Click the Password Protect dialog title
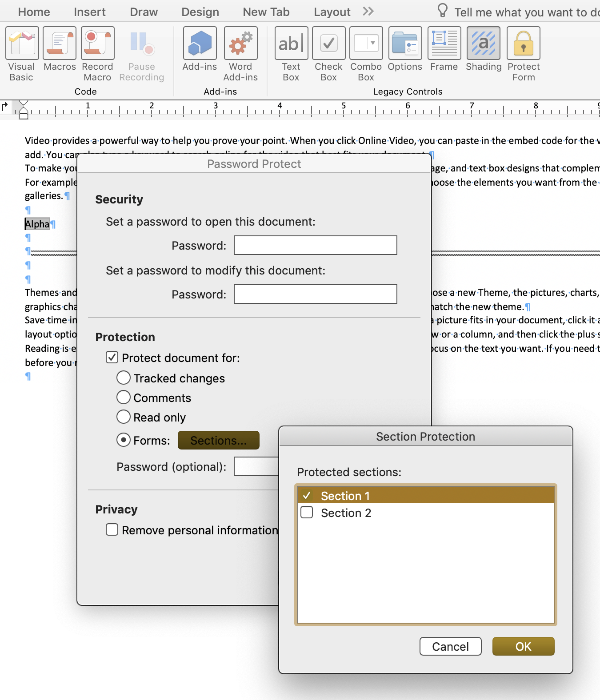This screenshot has height=700, width=600. [x=254, y=164]
